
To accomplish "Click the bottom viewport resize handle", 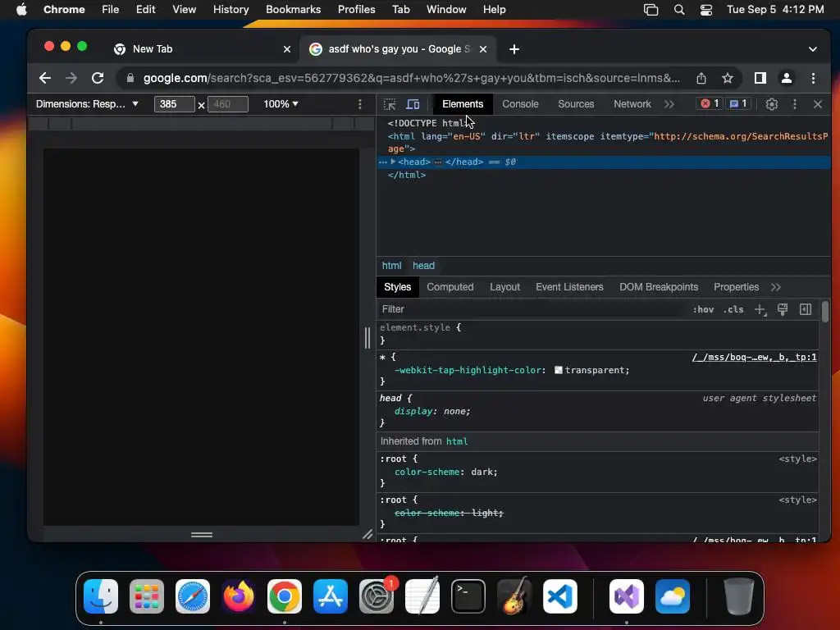I will [202, 535].
